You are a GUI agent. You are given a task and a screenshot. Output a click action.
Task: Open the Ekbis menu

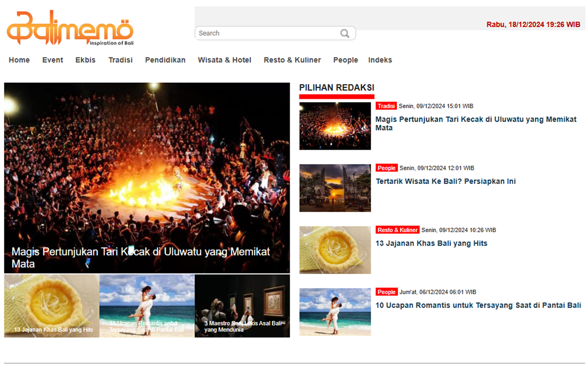click(86, 60)
